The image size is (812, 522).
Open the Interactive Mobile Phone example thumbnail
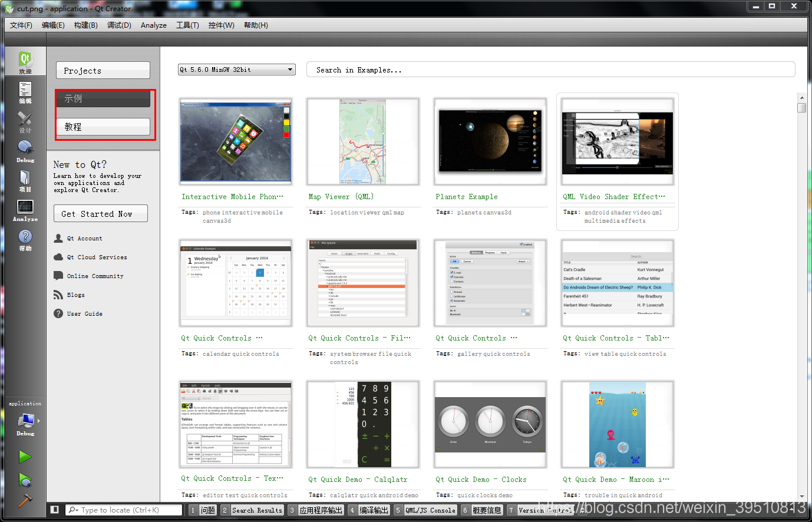pos(236,141)
